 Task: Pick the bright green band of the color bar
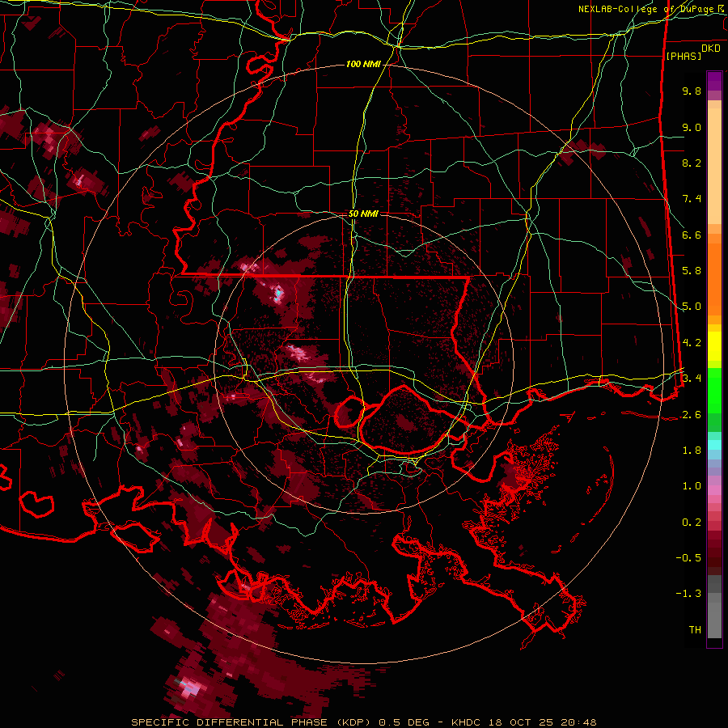714,390
